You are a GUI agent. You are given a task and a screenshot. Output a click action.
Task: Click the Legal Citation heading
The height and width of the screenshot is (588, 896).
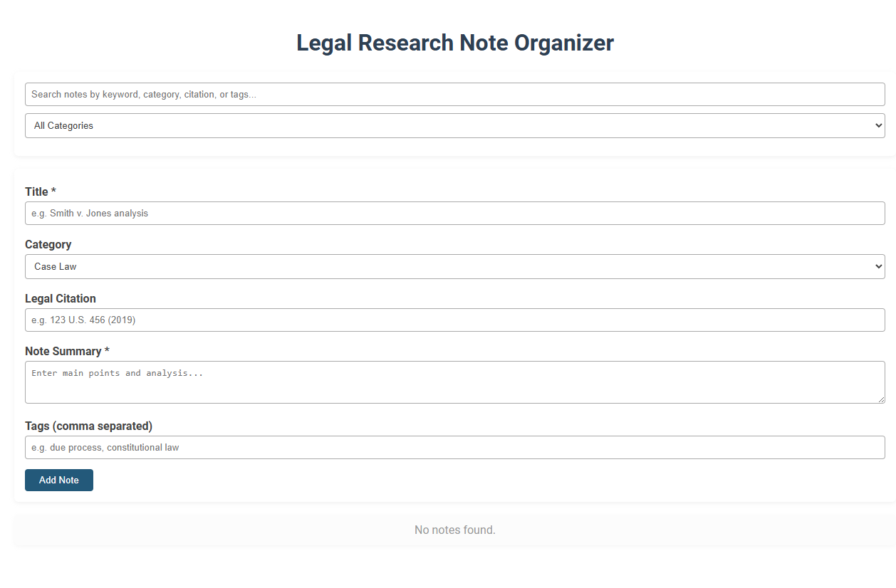60,298
